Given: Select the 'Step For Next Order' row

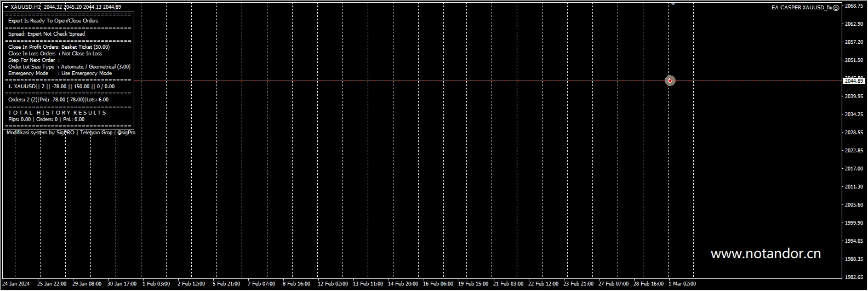Looking at the screenshot, I should pyautogui.click(x=34, y=60).
